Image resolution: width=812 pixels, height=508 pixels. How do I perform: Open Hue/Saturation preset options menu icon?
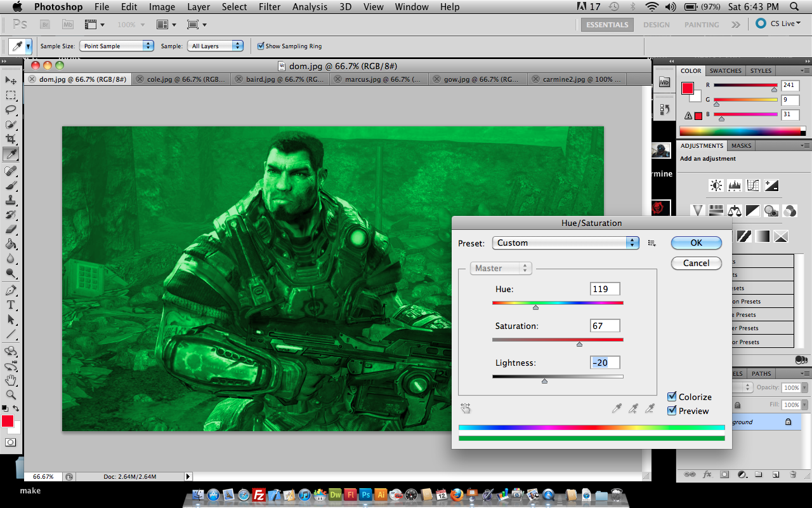point(652,243)
